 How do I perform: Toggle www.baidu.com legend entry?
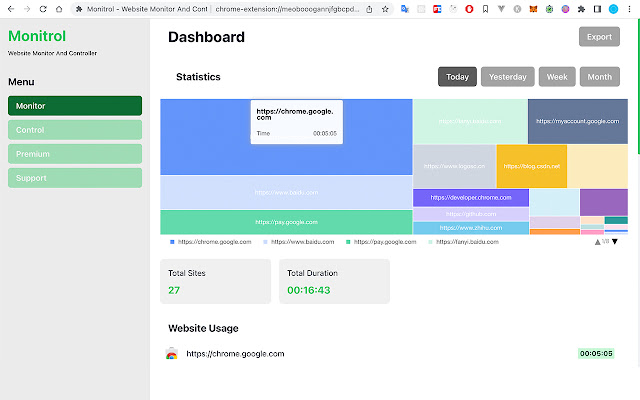coord(299,242)
